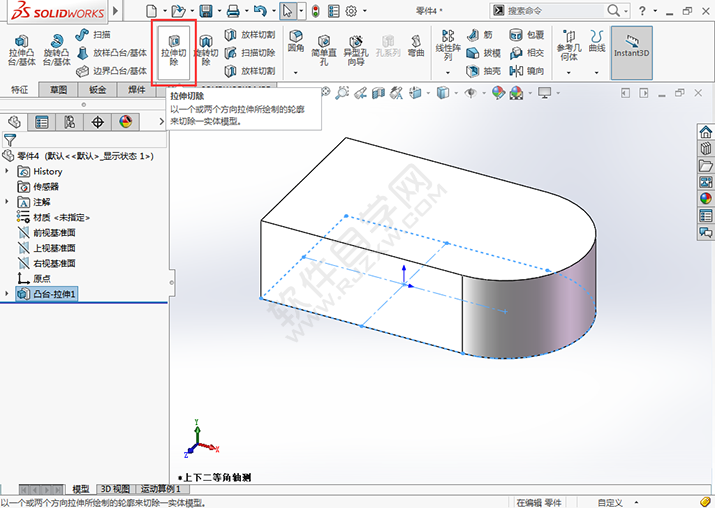Select the 右视基准面 right plane
This screenshot has width=715, height=508.
pyautogui.click(x=47, y=263)
